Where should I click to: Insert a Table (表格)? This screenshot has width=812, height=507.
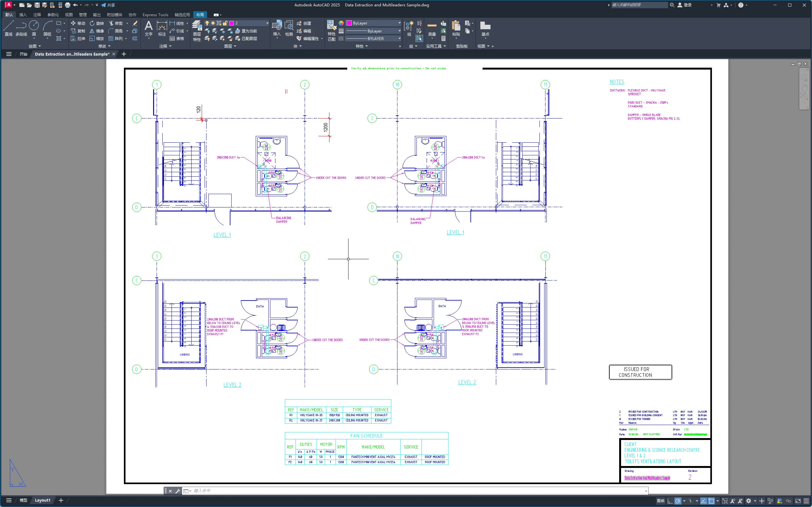tap(177, 38)
